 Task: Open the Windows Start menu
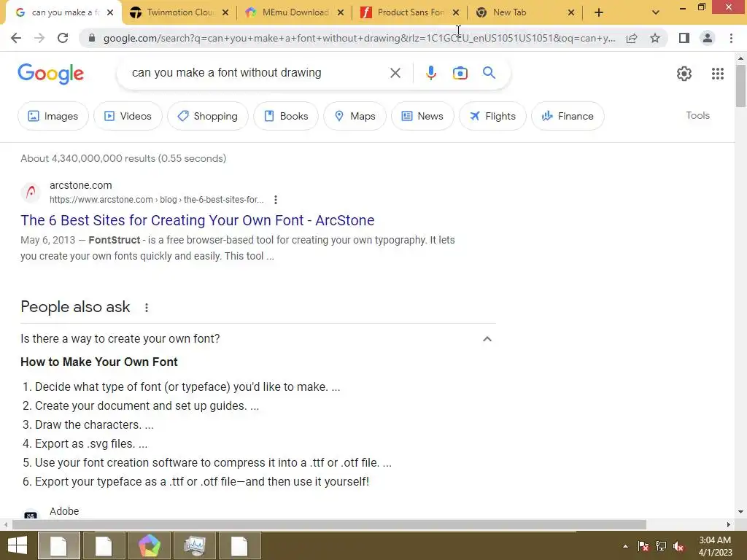click(18, 545)
